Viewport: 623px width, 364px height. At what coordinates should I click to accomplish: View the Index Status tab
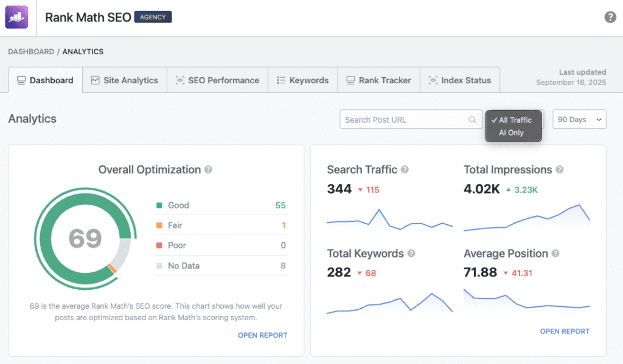[459, 80]
